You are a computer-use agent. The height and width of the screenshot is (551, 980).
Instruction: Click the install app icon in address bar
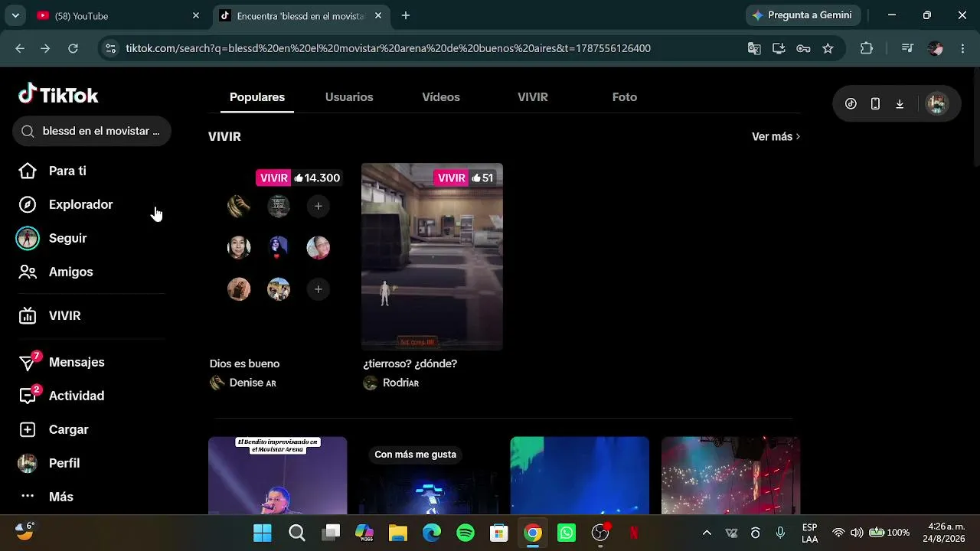(779, 48)
